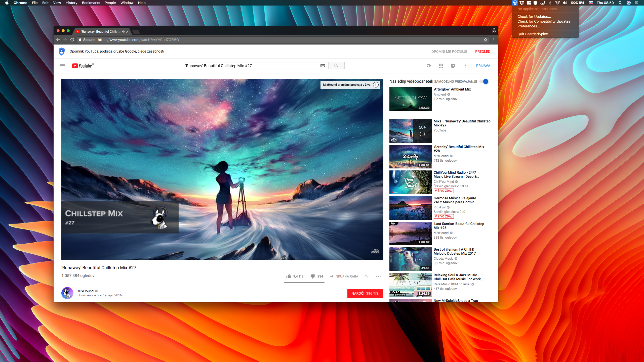644x362 pixels.
Task: Select Quit BeardedSpice menu entry
Action: [533, 34]
